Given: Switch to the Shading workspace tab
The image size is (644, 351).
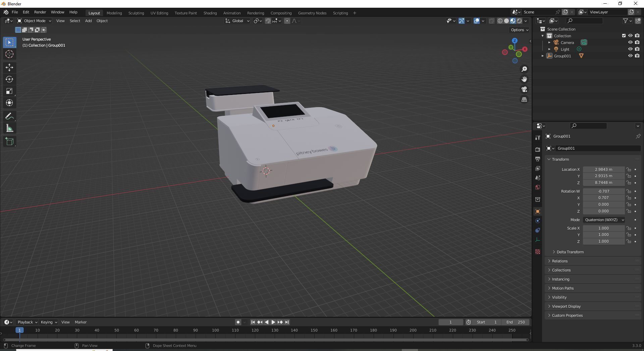Looking at the screenshot, I should pyautogui.click(x=210, y=13).
